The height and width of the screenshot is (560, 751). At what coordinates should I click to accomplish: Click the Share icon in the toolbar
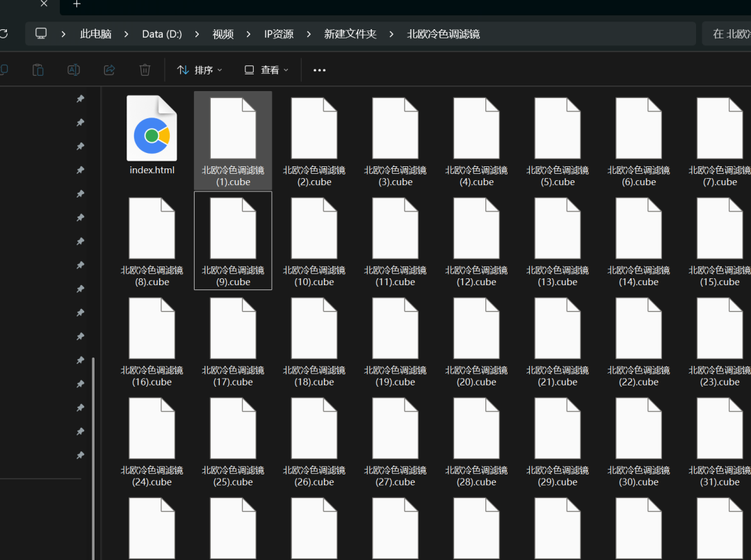[109, 70]
